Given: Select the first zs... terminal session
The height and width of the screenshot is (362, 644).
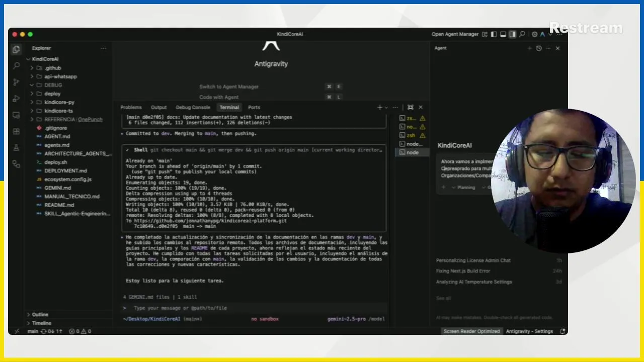Looking at the screenshot, I should click(413, 119).
